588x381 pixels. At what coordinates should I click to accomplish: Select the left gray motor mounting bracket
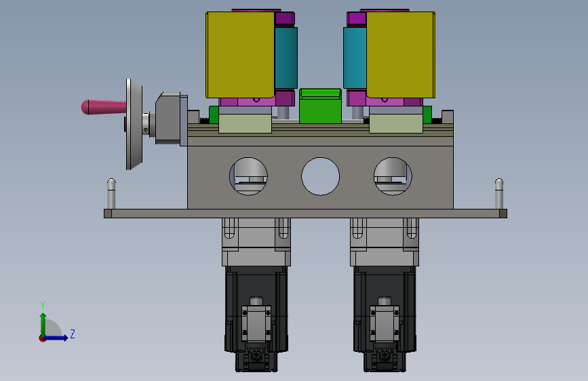(x=256, y=242)
